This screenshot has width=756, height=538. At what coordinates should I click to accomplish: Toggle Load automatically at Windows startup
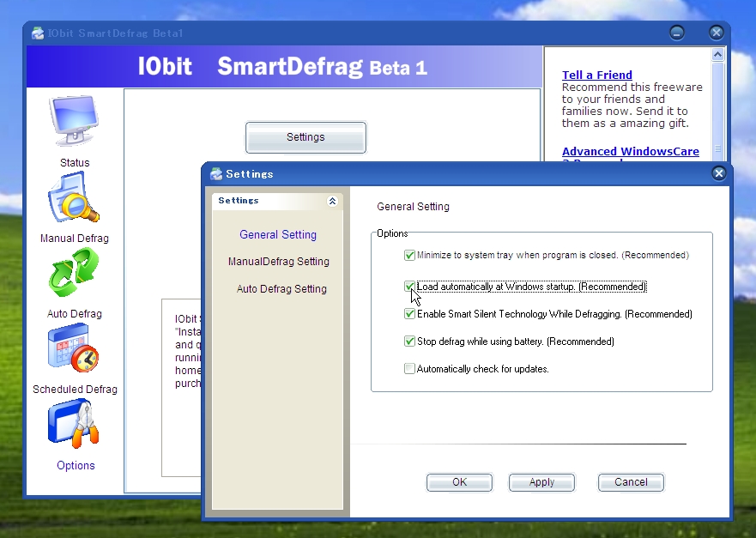[x=409, y=287]
